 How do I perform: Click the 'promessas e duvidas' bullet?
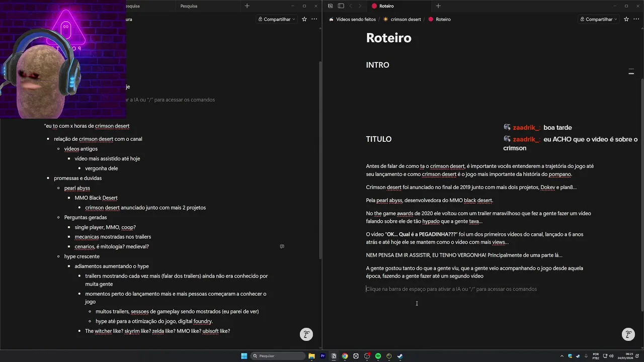[x=77, y=178]
